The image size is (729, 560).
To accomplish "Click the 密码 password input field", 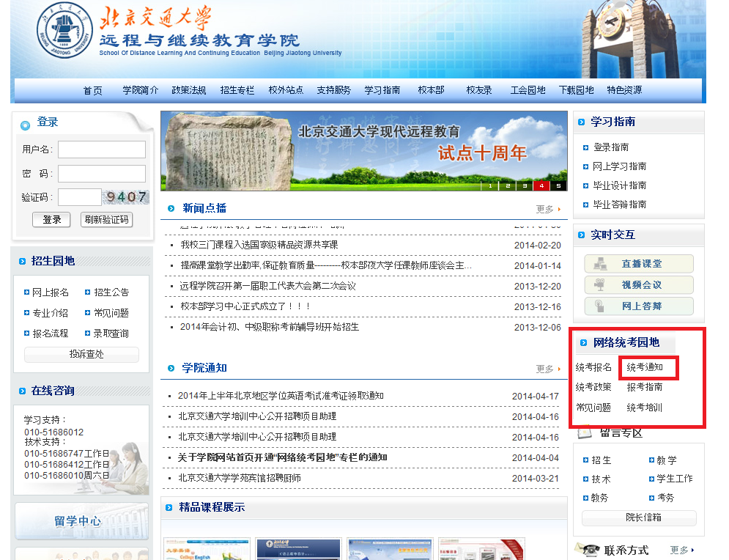I will click(x=102, y=174).
